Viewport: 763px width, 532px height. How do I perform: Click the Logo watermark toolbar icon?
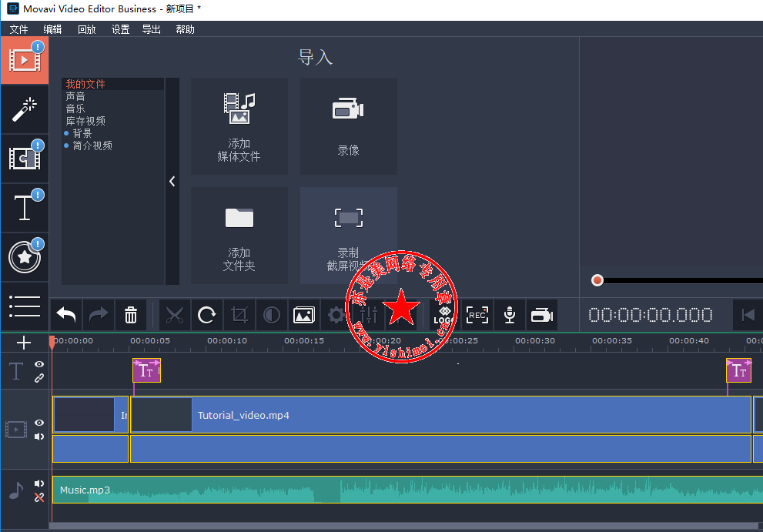(x=443, y=316)
